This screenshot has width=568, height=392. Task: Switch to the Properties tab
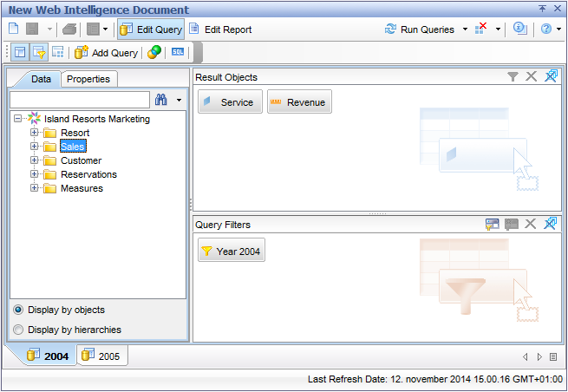point(88,79)
